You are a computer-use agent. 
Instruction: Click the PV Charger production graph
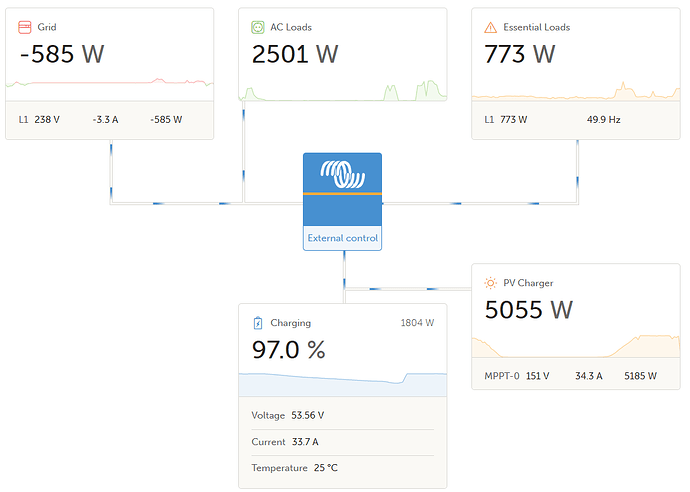tap(576, 345)
